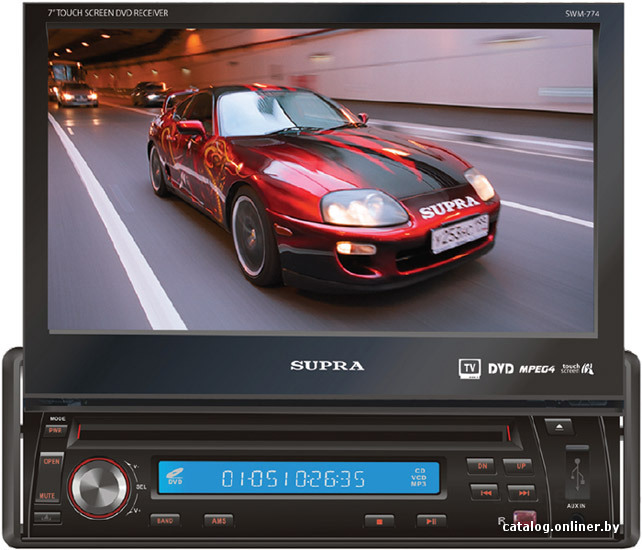This screenshot has height=550, width=642.
Task: Click the disc loading slot
Action: click(x=293, y=433)
